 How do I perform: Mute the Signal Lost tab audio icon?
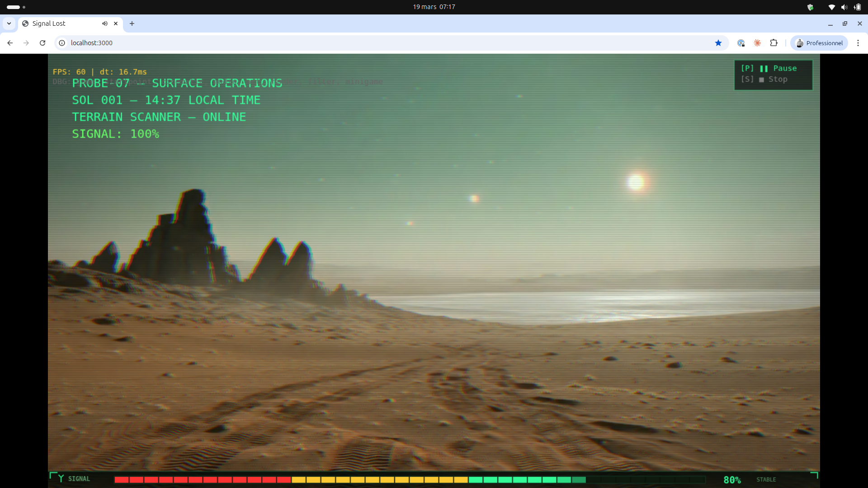(x=105, y=23)
